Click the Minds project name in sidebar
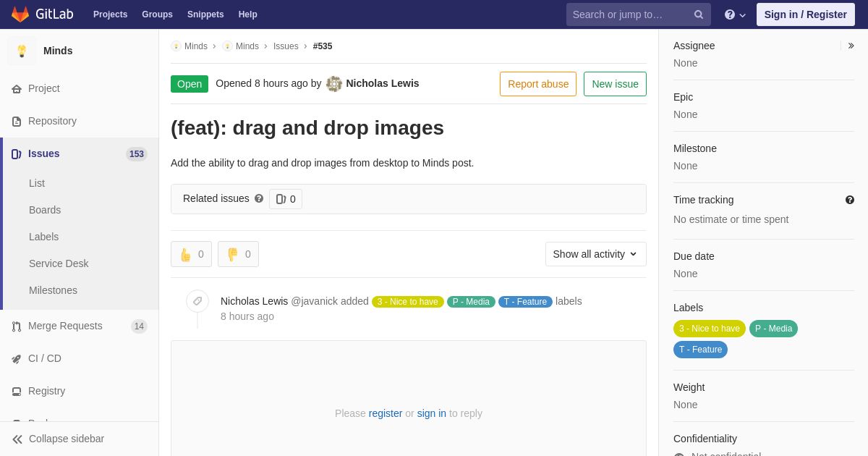 (x=58, y=51)
